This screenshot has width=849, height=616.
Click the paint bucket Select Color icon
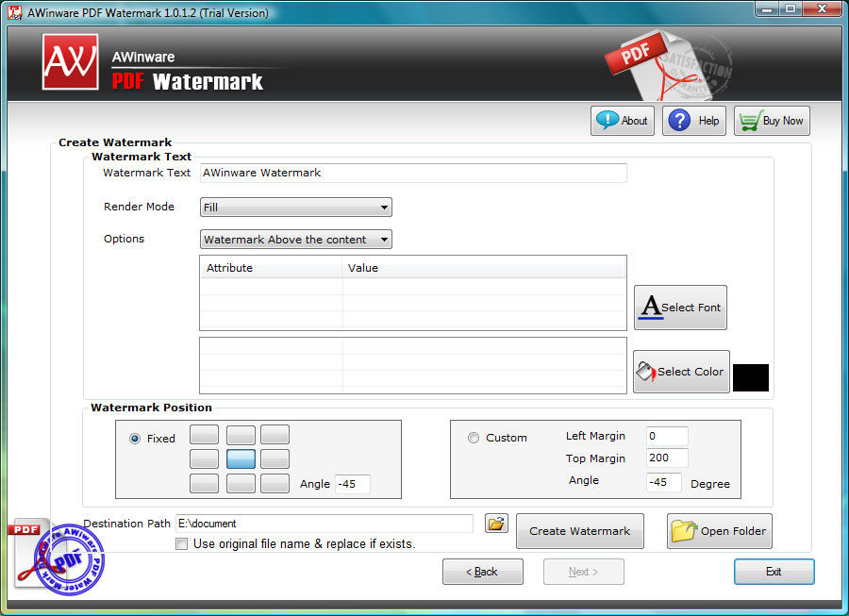pyautogui.click(x=681, y=372)
